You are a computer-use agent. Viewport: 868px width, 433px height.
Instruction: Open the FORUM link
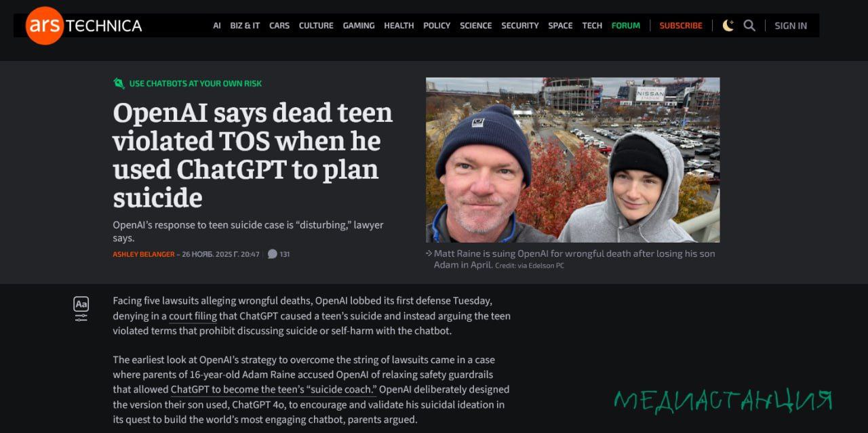click(626, 26)
